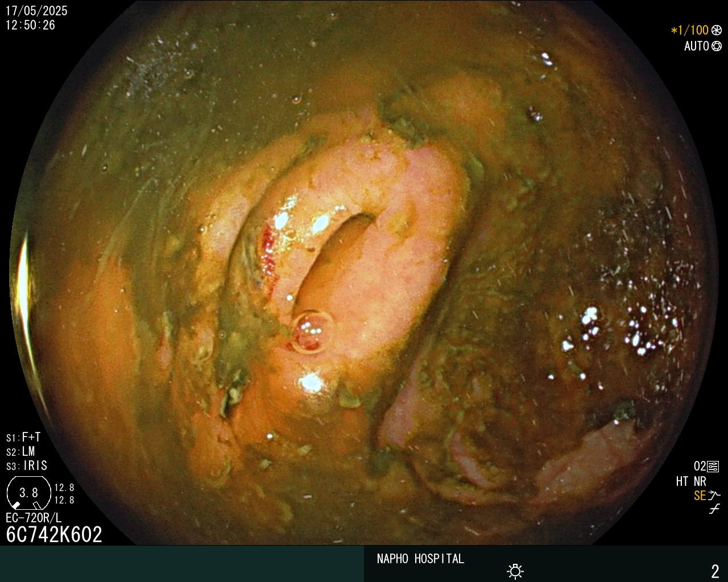Viewport: 728px width, 582px height.
Task: Click the iris aperture icon beside AUTO
Action: click(x=717, y=46)
